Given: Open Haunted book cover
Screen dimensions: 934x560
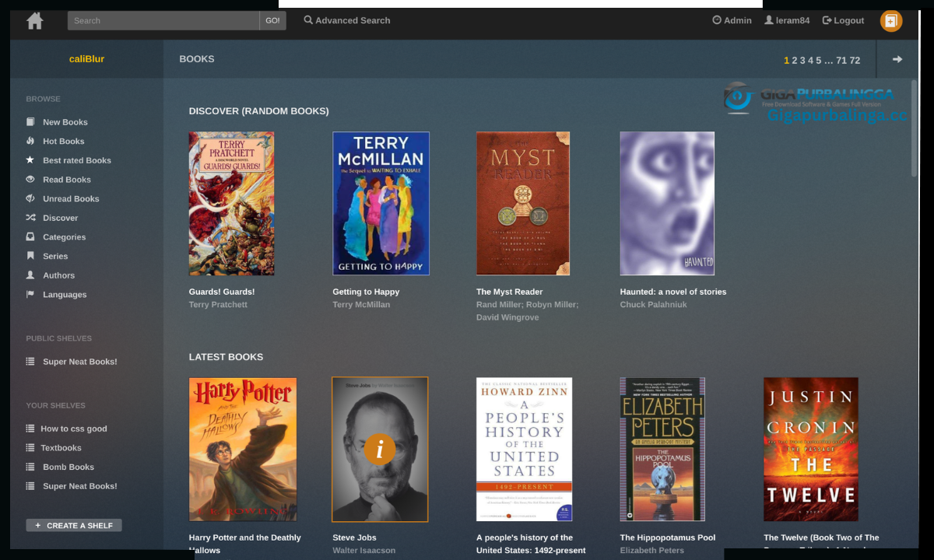Looking at the screenshot, I should (667, 204).
